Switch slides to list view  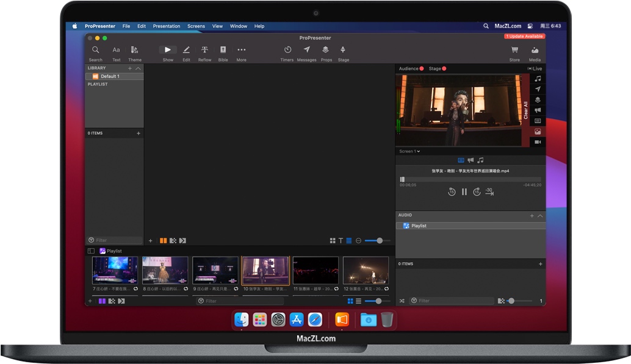tap(349, 240)
